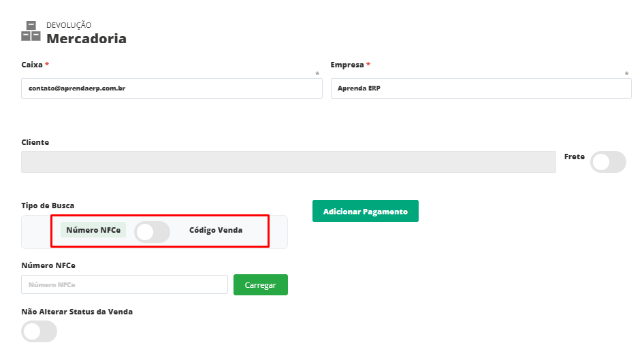The image size is (644, 345).
Task: Flip the Tipo de Busca switch
Action: 152,232
